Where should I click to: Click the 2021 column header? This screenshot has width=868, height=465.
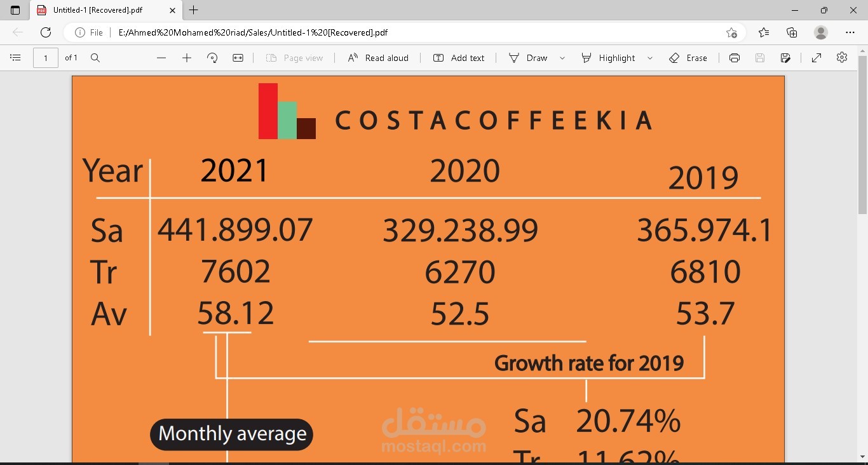(234, 171)
